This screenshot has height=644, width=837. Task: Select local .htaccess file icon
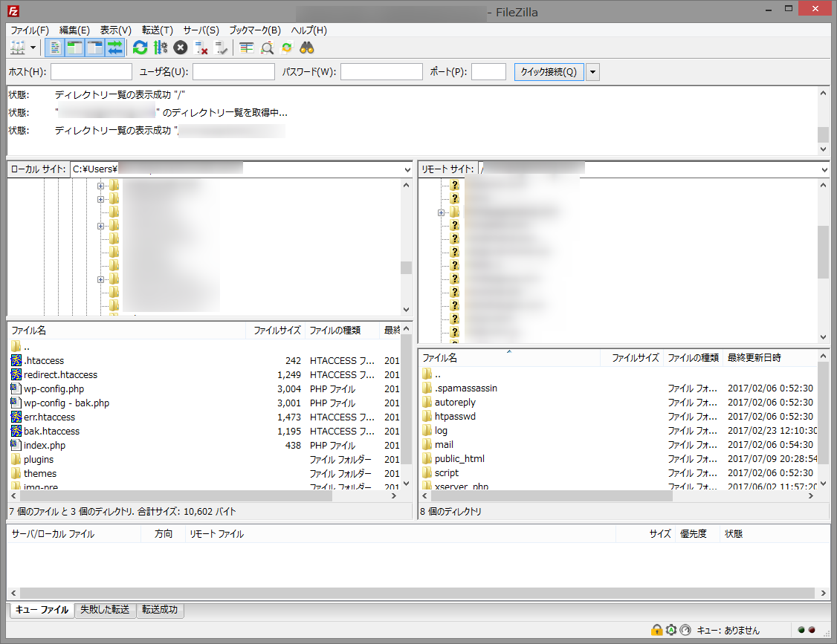pos(16,360)
